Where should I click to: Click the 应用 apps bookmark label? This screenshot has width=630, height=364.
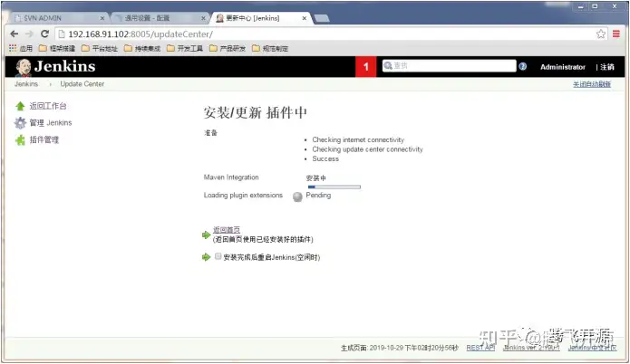pyautogui.click(x=26, y=48)
